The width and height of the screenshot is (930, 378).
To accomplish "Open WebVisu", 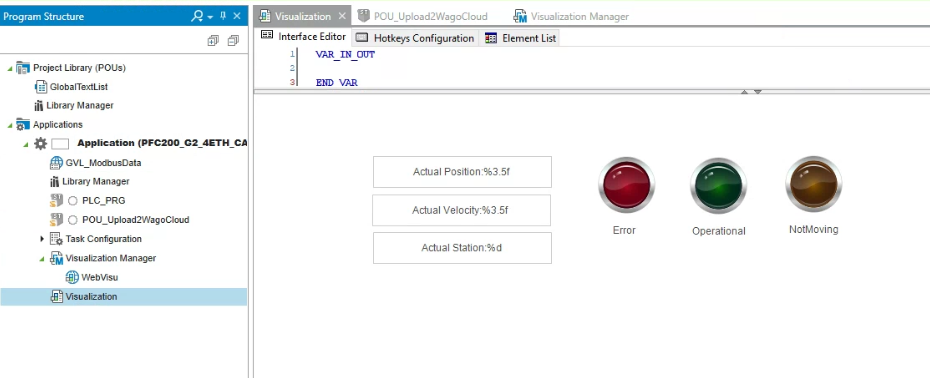I will point(100,277).
